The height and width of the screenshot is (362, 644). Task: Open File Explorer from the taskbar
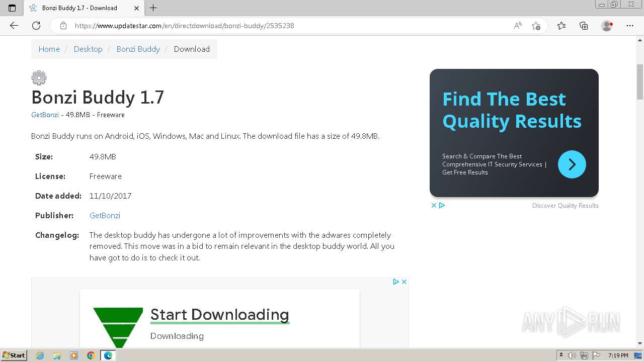tap(57, 355)
